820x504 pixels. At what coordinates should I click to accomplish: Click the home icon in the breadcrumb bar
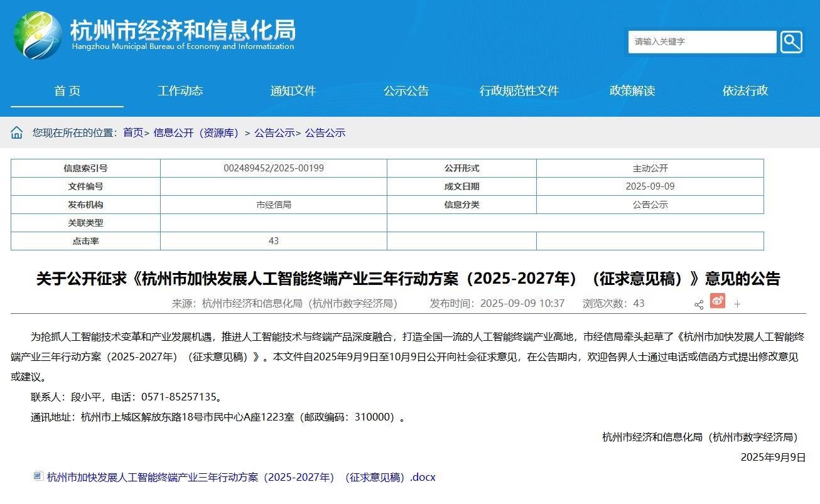17,132
